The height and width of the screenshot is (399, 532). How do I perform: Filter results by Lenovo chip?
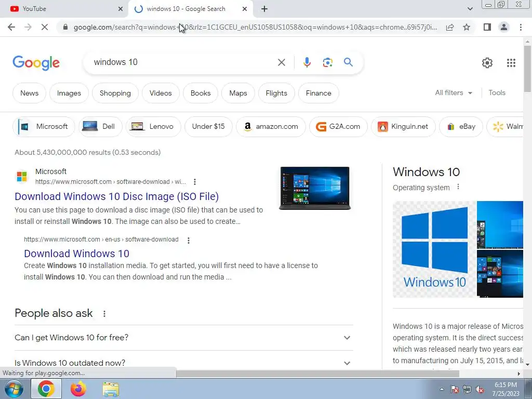click(x=153, y=127)
